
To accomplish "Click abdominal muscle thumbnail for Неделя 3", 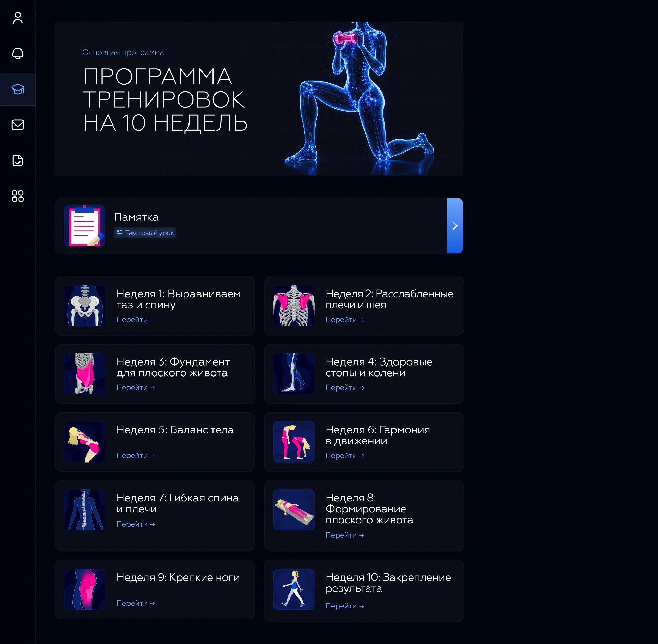I will (85, 374).
